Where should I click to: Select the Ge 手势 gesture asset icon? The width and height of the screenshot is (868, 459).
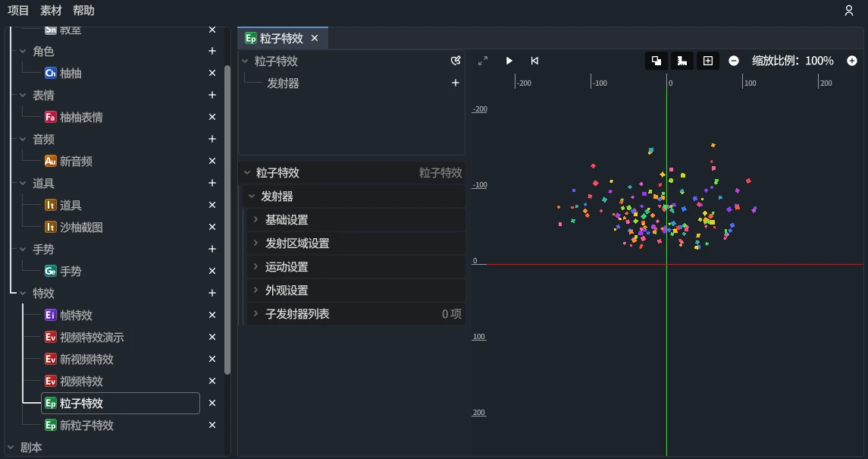52,271
